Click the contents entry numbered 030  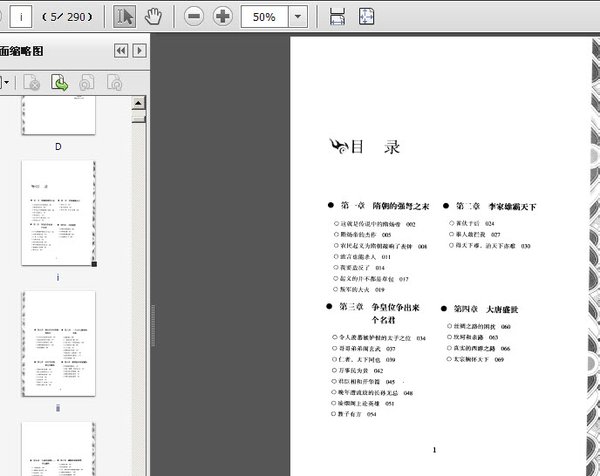(490, 246)
